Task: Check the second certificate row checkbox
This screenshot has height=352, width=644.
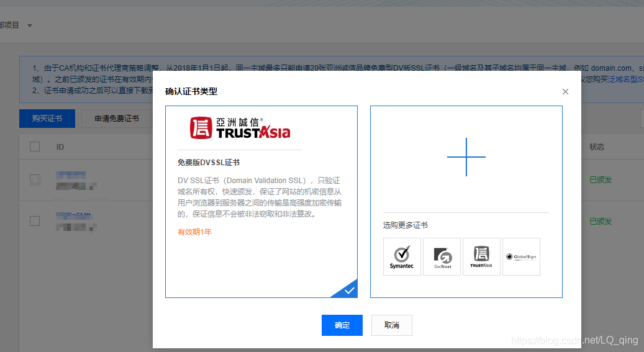Action: pyautogui.click(x=35, y=221)
